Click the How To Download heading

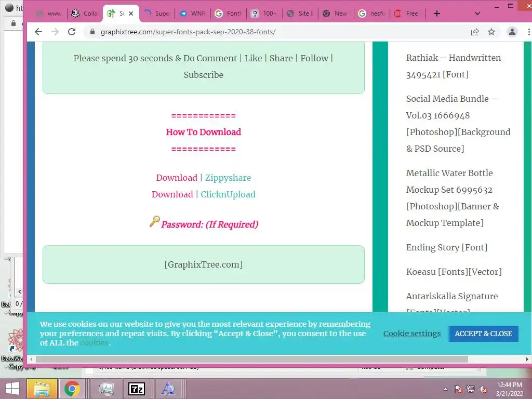(x=204, y=132)
